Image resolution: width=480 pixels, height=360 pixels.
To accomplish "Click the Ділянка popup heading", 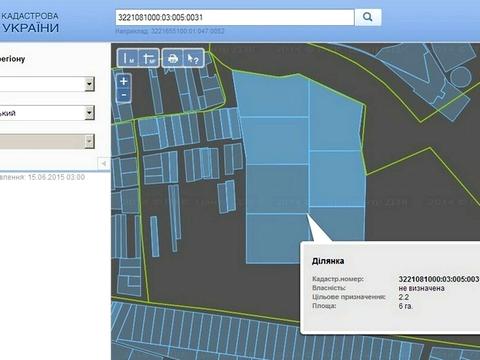I will 328,261.
